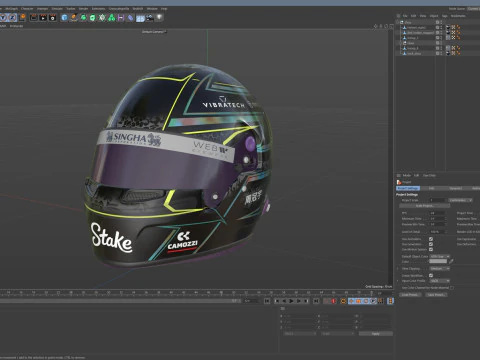Click the Scale Project button
Viewport: 480px width, 360px height.
point(424,206)
